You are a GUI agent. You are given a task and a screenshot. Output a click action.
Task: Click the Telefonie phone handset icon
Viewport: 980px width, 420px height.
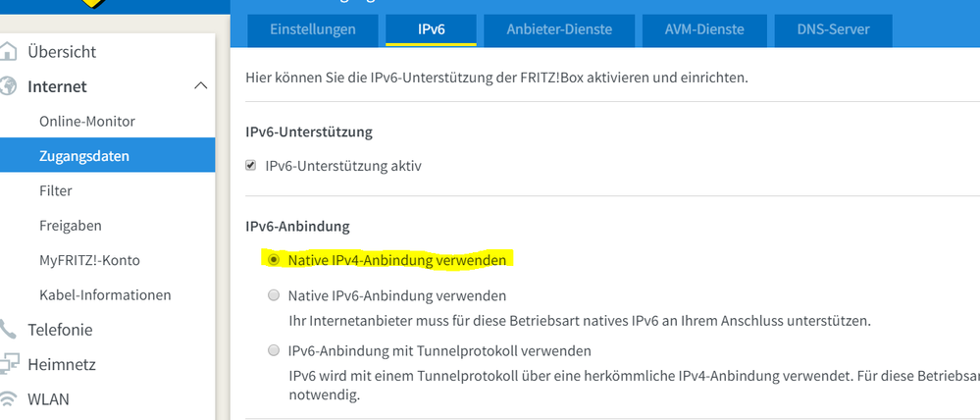point(8,330)
